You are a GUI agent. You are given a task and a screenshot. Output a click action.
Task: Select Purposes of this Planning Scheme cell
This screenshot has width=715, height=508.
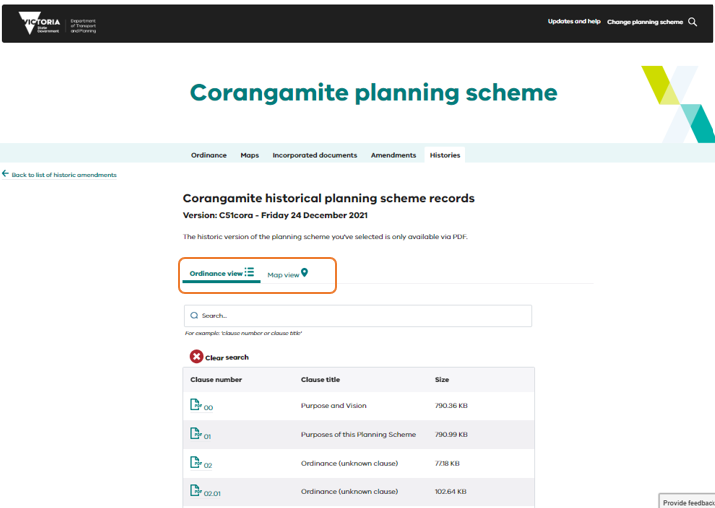point(358,434)
